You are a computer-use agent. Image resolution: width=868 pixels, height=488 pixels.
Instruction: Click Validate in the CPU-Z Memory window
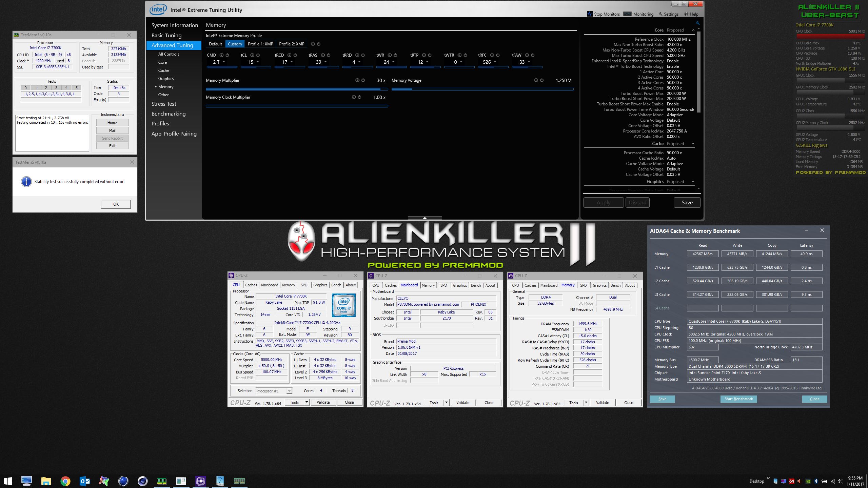point(603,403)
